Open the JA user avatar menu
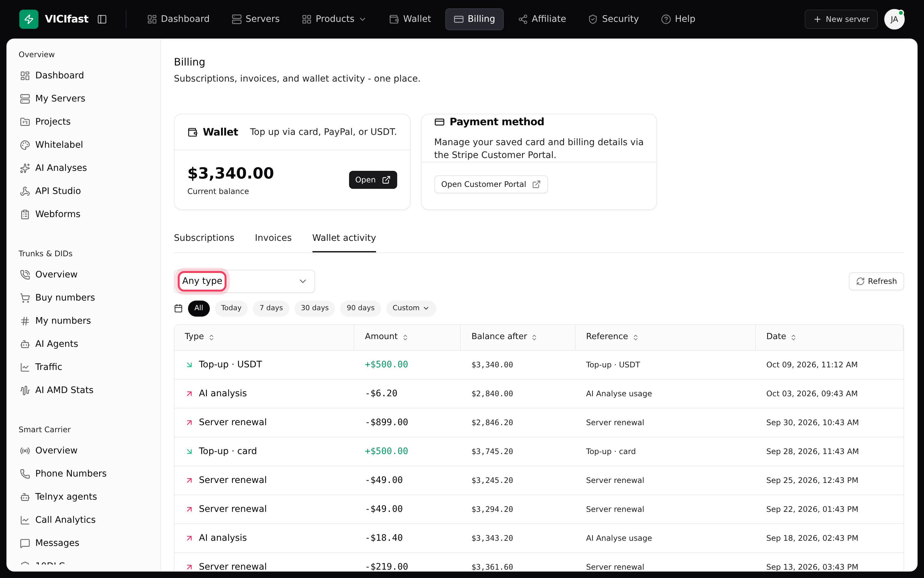This screenshot has width=924, height=578. [894, 19]
